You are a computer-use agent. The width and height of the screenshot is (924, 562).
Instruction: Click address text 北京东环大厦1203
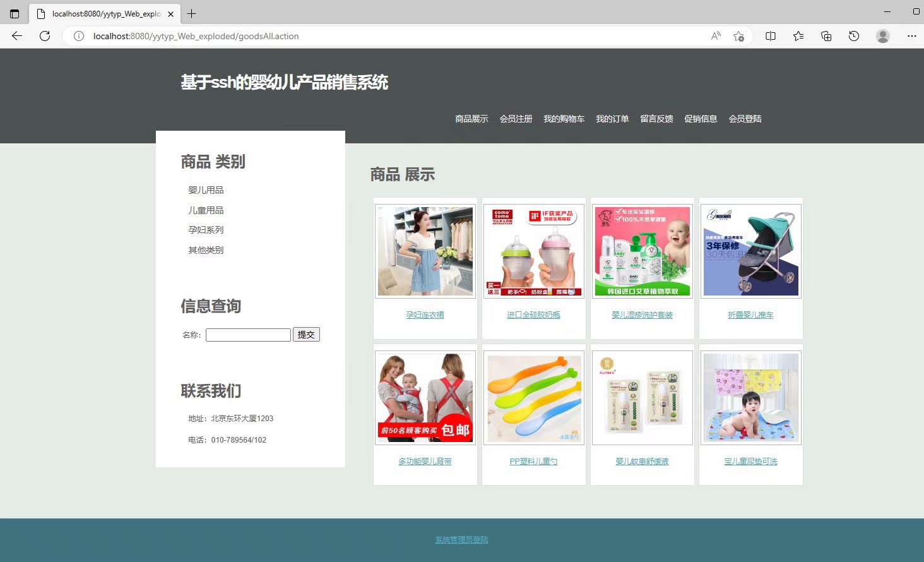click(242, 419)
